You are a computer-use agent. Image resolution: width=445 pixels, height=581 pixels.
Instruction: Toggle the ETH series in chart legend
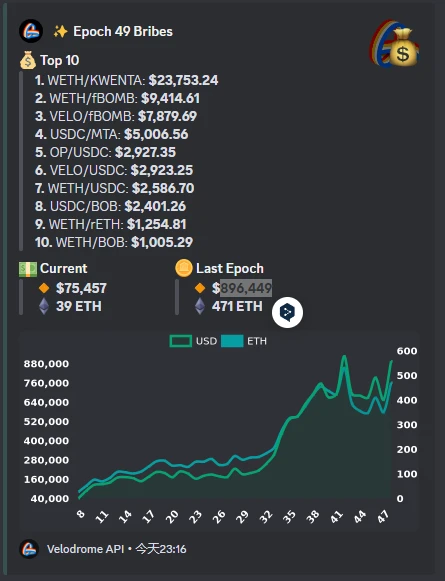click(244, 341)
